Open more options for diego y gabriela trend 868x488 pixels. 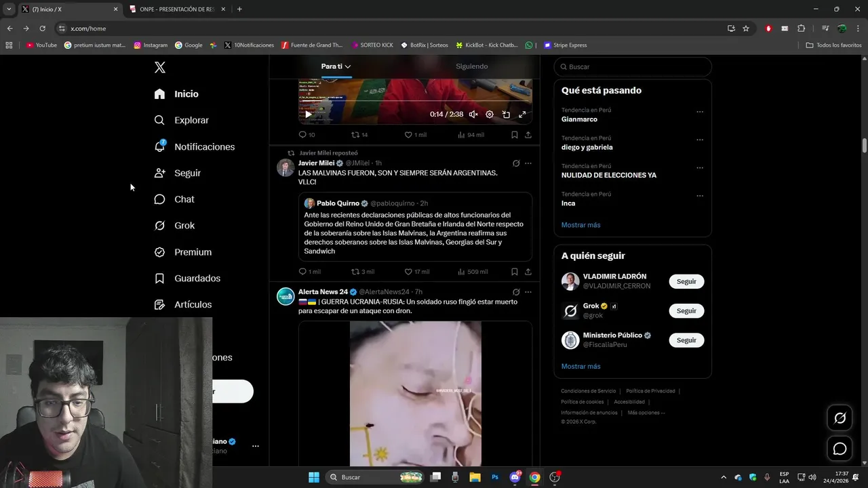[700, 140]
